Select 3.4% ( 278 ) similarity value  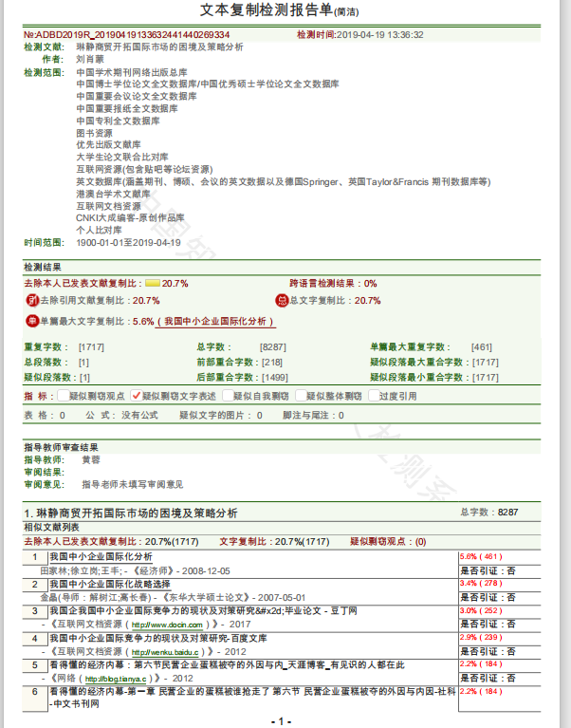[x=481, y=584]
